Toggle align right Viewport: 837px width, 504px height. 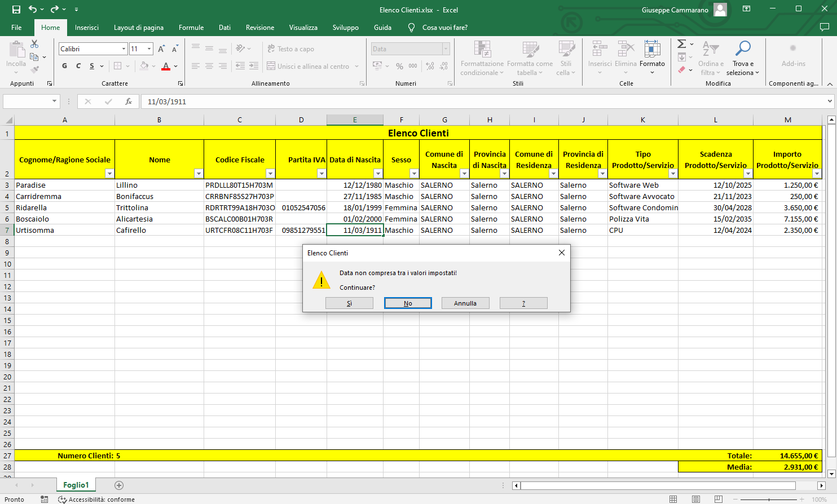pyautogui.click(x=223, y=66)
